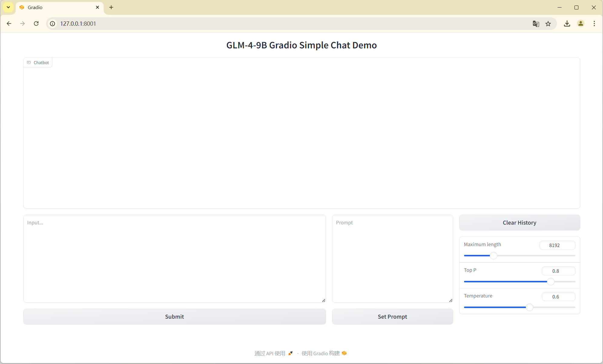Click Set Prompt

tap(392, 317)
